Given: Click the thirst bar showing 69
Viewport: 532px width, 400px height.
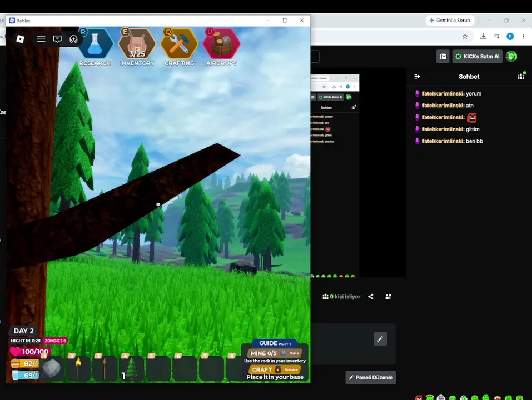Looking at the screenshot, I should 25,375.
